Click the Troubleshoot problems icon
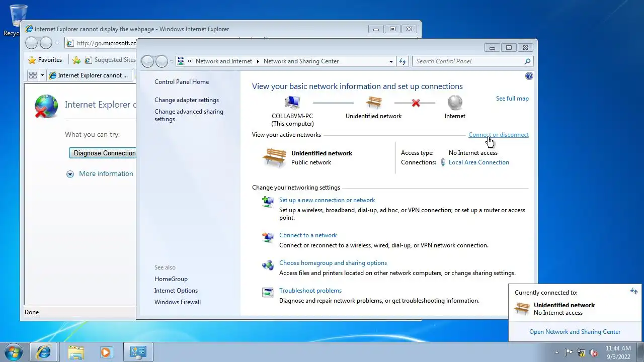The width and height of the screenshot is (644, 362). (x=268, y=292)
